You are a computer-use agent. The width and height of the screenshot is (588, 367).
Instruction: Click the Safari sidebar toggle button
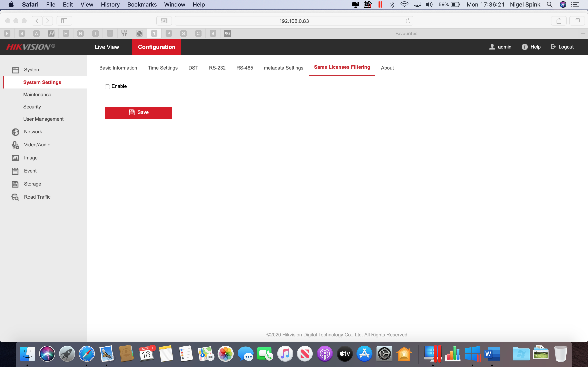(64, 21)
